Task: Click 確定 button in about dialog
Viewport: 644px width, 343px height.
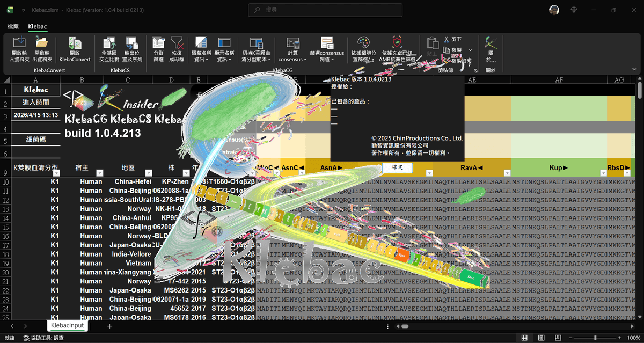Action: point(397,167)
